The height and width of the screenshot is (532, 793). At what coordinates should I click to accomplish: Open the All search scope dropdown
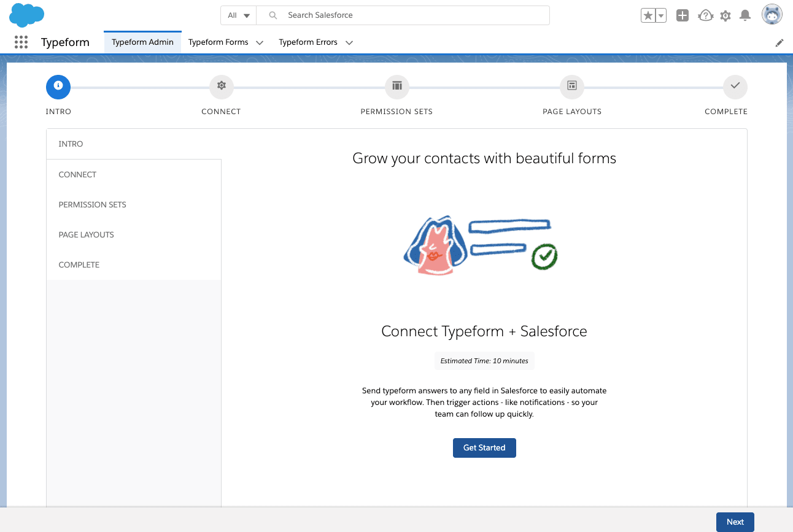coord(239,15)
